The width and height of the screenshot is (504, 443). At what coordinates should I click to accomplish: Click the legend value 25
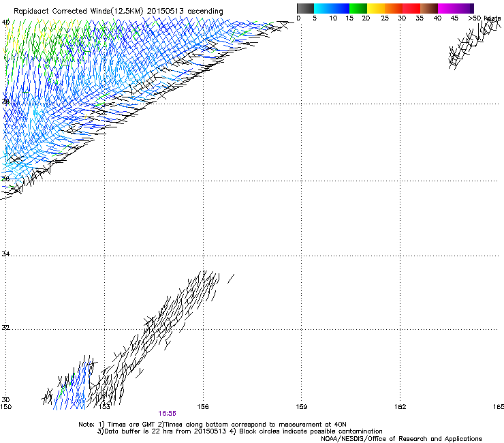pos(385,18)
